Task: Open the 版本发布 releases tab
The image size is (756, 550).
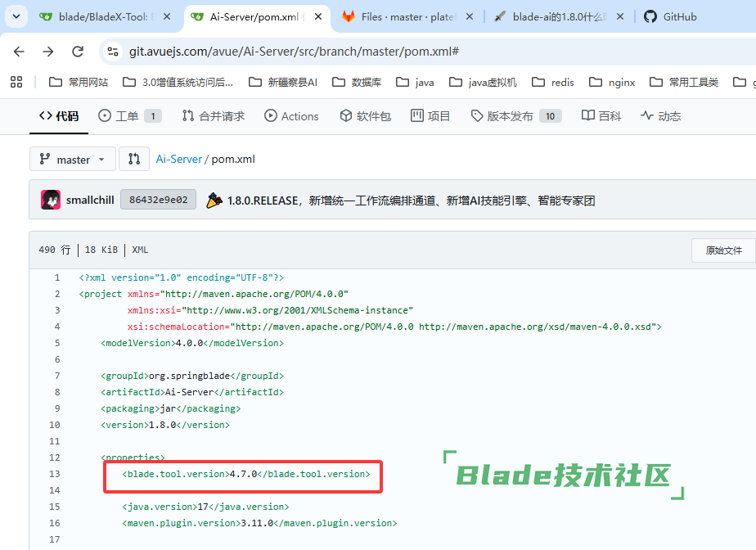Action: coord(516,116)
